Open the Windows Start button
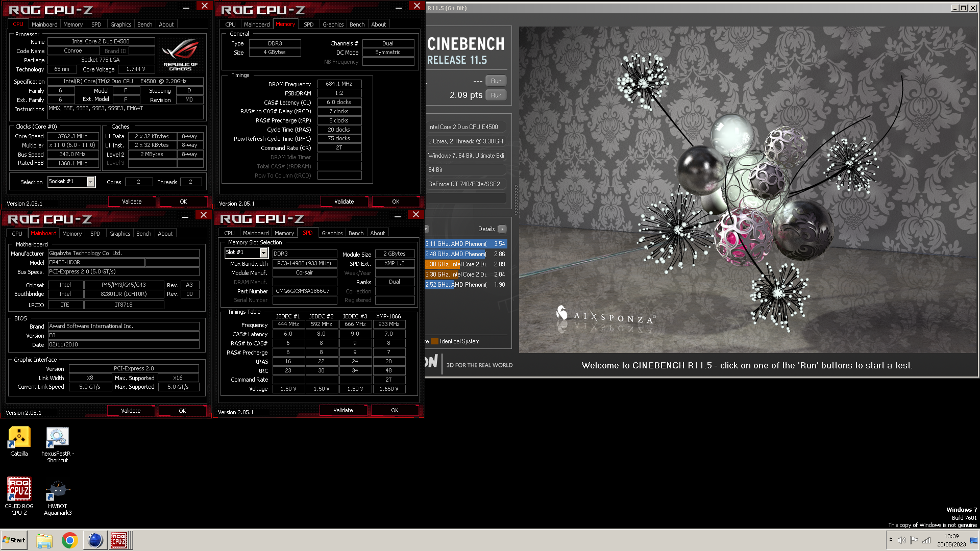The width and height of the screenshot is (980, 551). click(x=14, y=540)
